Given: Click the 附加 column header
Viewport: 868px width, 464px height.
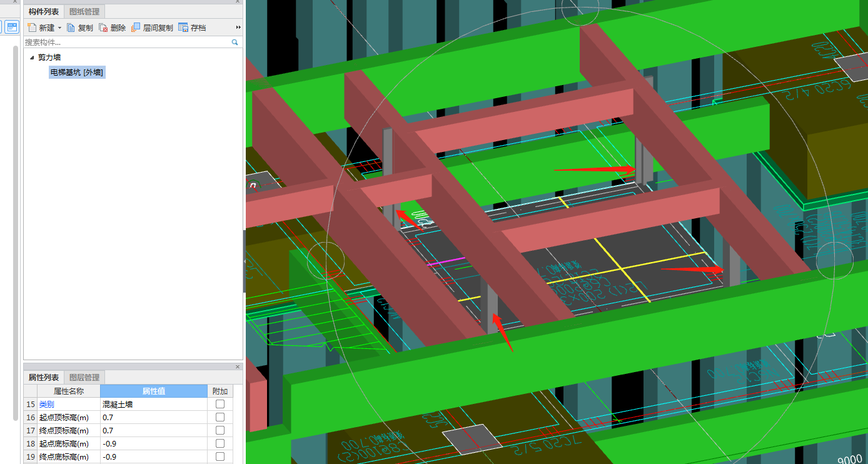Looking at the screenshot, I should click(x=220, y=391).
